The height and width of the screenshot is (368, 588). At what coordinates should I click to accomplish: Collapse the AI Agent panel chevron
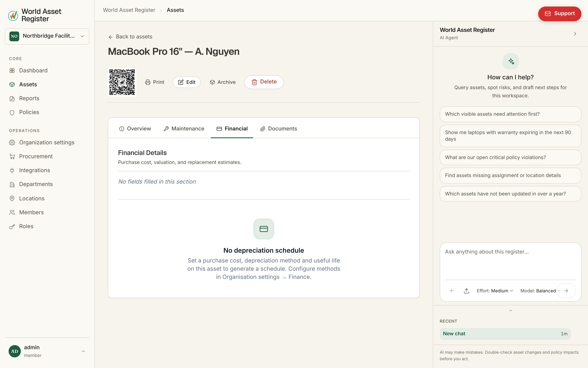[575, 34]
